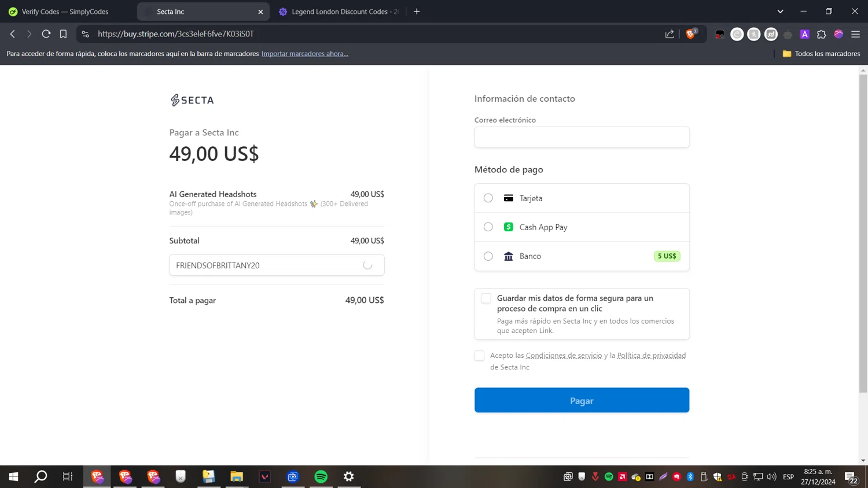The image size is (868, 488).
Task: Expand the tab list chevron
Action: pyautogui.click(x=780, y=12)
